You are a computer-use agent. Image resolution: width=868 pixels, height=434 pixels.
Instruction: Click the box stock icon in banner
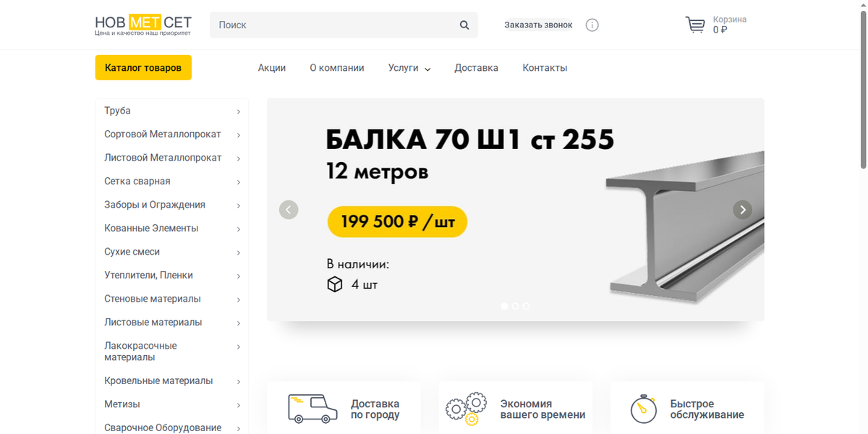334,284
